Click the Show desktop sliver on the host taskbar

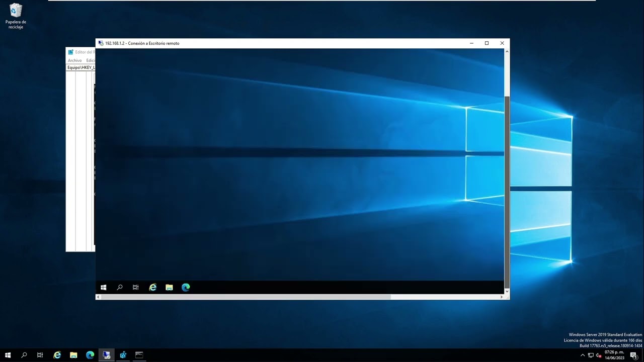[x=642, y=355]
